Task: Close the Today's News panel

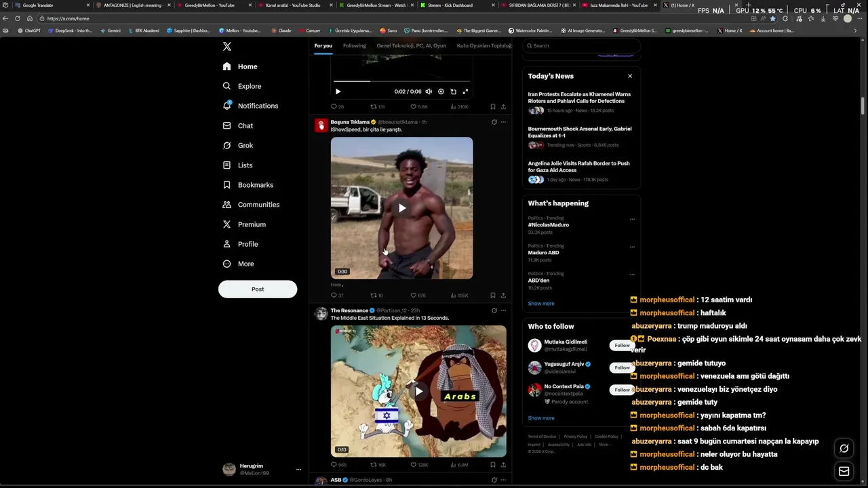Action: (630, 76)
